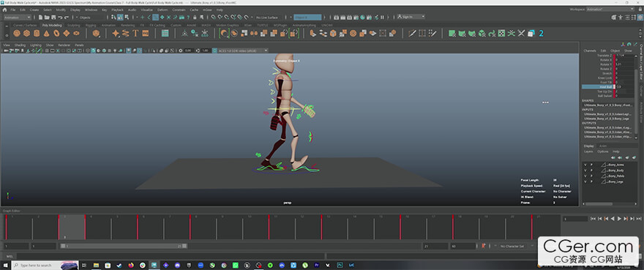
Task: Play the animation forwards
Action: click(x=620, y=219)
